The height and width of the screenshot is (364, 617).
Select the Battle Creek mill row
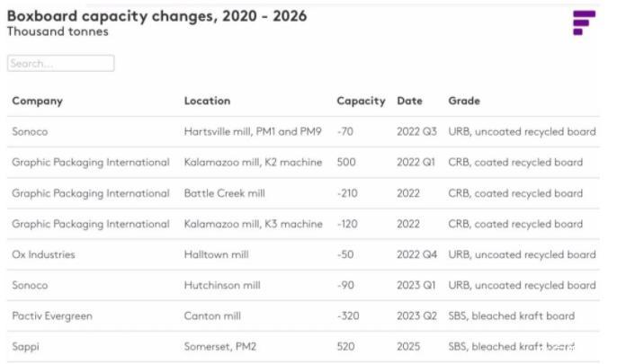click(x=303, y=193)
